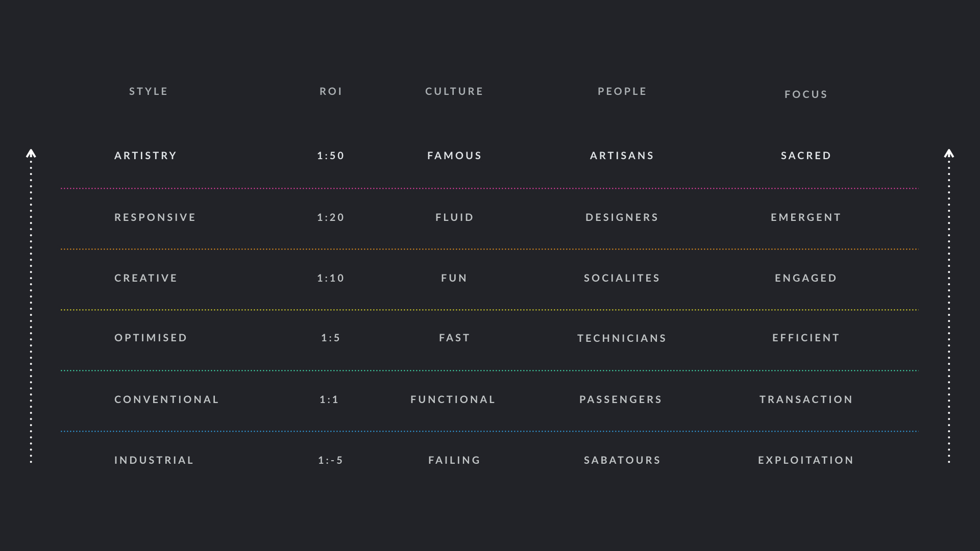Click the DESIGNERS people cell
This screenshot has width=980, height=551.
[622, 217]
